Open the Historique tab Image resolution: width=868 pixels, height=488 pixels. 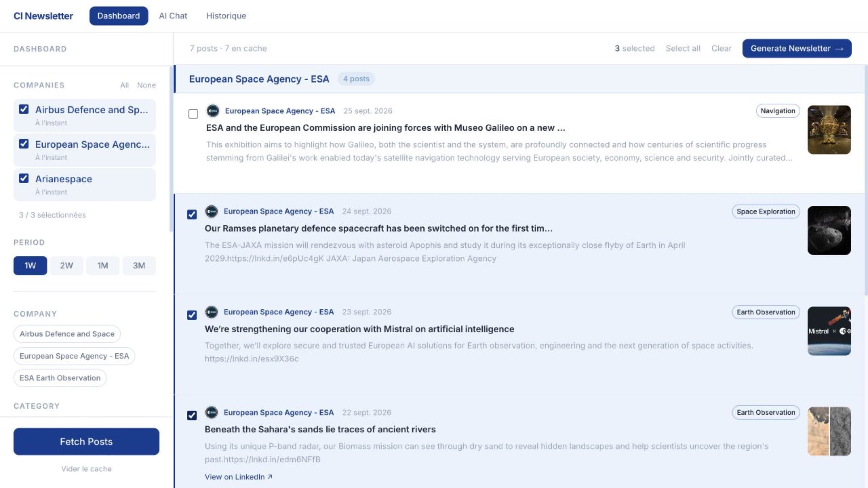click(x=226, y=16)
